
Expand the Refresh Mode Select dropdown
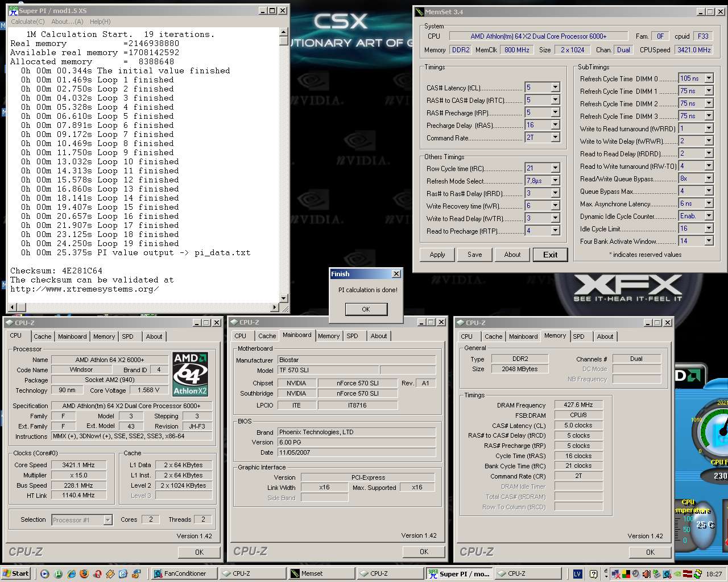[x=555, y=181]
